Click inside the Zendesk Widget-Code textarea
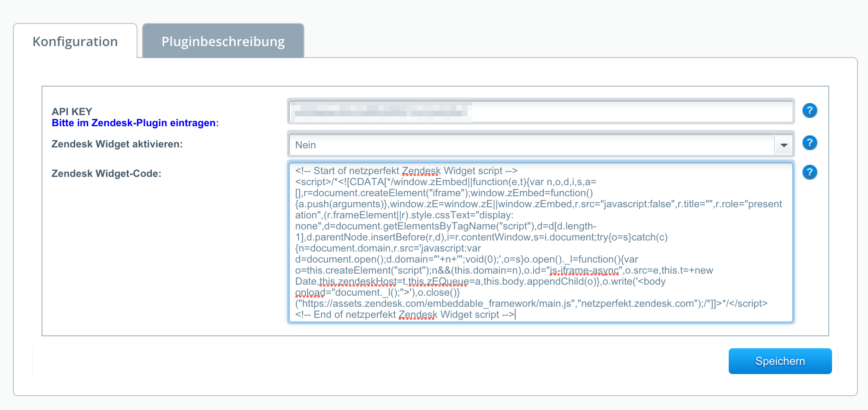 pyautogui.click(x=541, y=242)
